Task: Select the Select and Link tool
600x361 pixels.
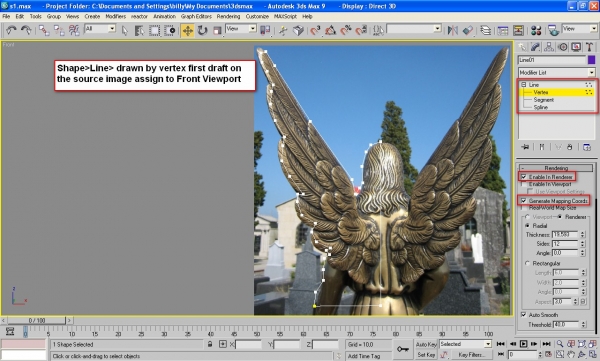Action: (x=44, y=30)
